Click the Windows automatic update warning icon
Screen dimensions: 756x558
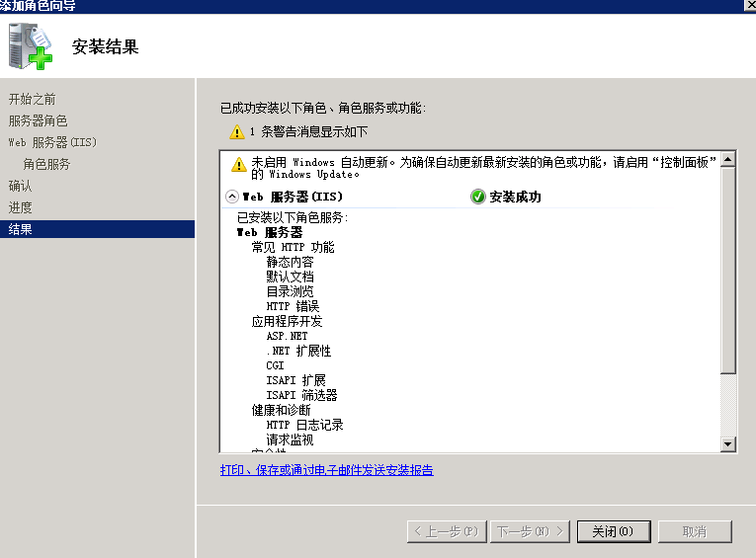238,165
